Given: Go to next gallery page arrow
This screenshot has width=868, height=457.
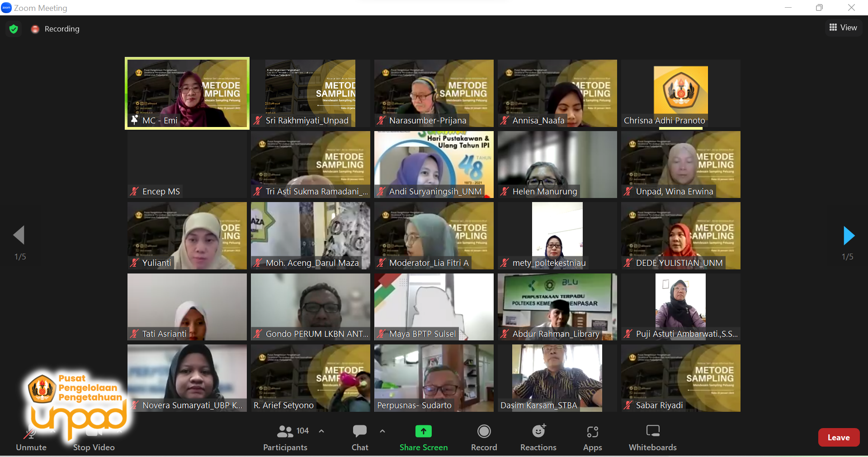Looking at the screenshot, I should click(849, 236).
